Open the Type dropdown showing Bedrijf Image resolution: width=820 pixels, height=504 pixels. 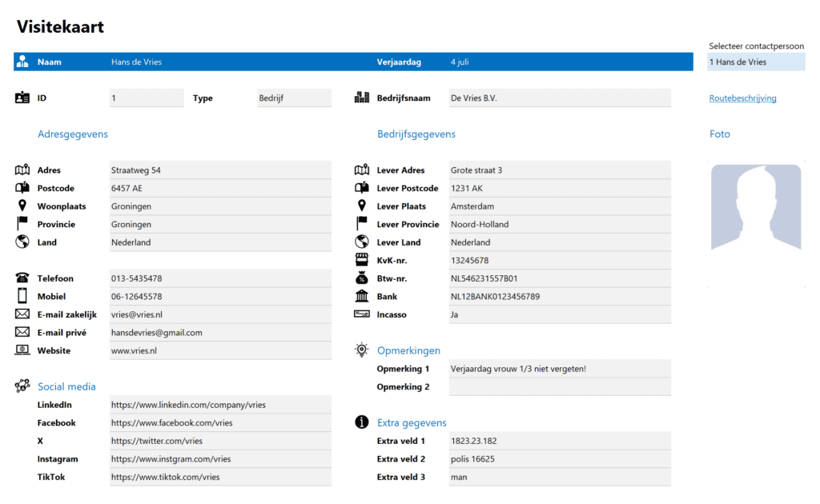(293, 98)
